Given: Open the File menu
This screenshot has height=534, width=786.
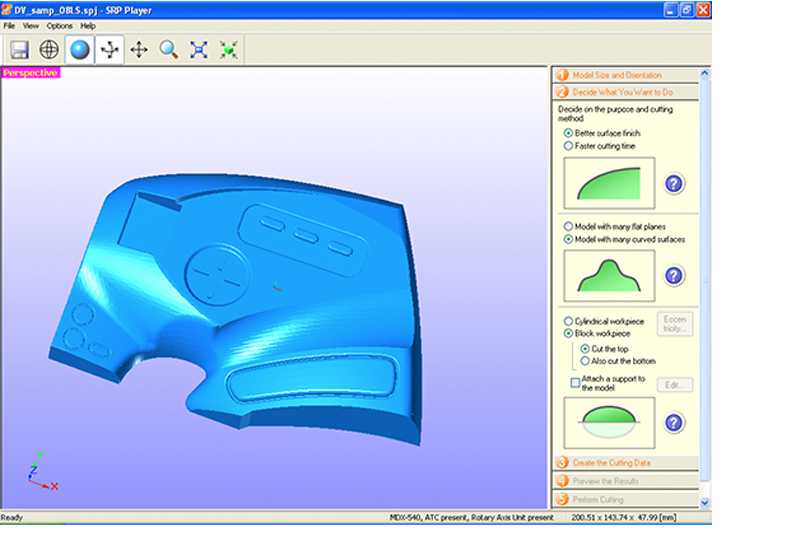Looking at the screenshot, I should [9, 25].
